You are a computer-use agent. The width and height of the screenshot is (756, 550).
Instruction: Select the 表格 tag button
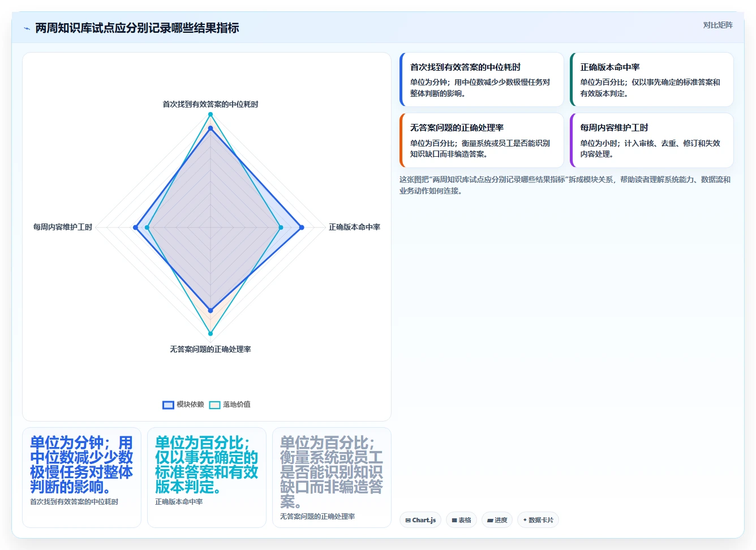(x=461, y=520)
